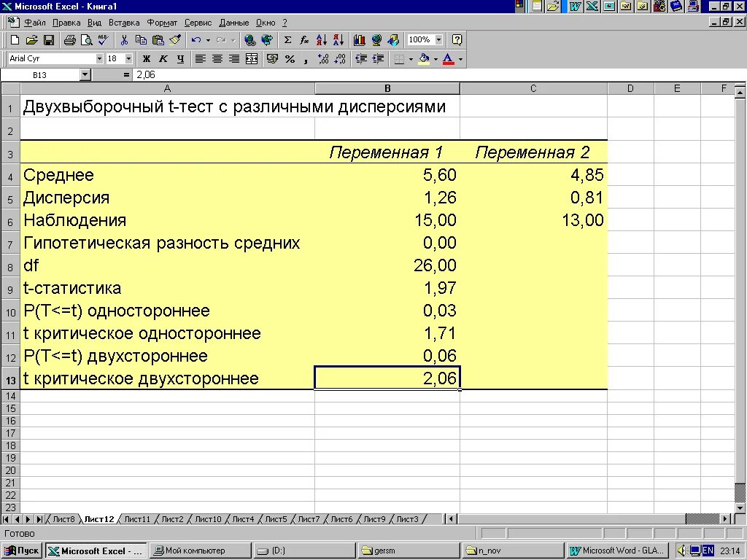Show the Drawing toolbar
Viewport: 747px width, 560px height.
tap(393, 40)
